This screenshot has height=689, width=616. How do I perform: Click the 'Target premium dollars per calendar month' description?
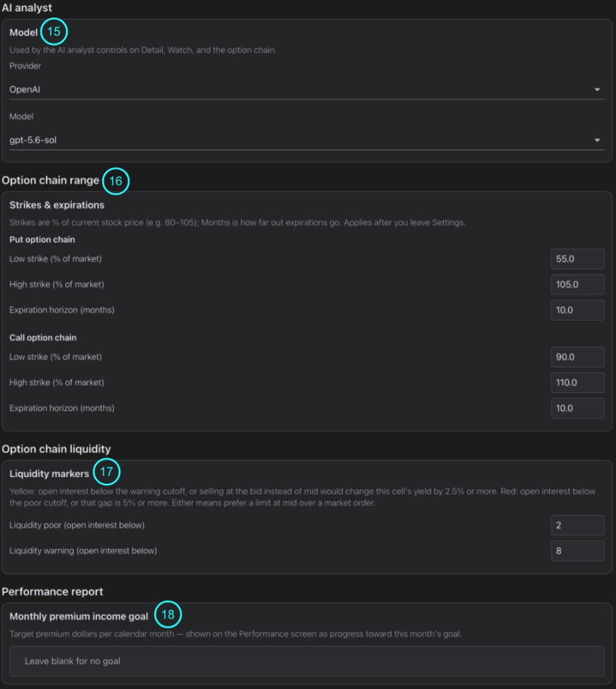(x=235, y=634)
